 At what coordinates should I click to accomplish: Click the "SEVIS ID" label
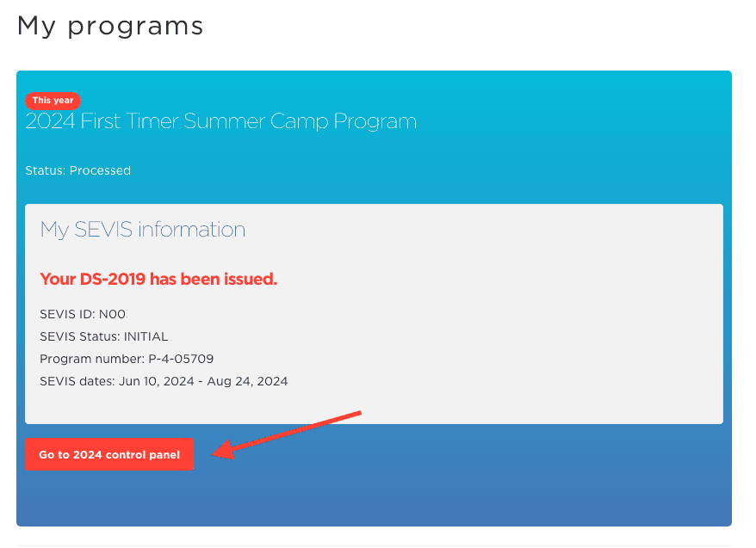click(x=65, y=314)
